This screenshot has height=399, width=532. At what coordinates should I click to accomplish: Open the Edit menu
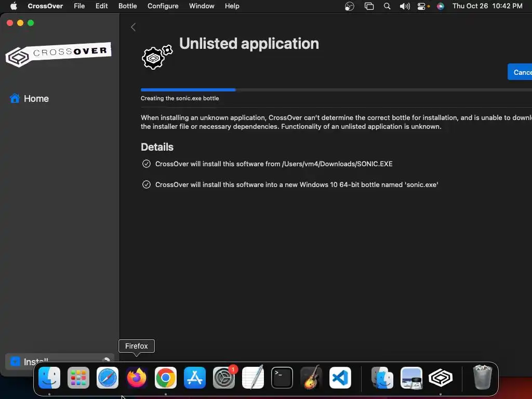click(x=101, y=6)
